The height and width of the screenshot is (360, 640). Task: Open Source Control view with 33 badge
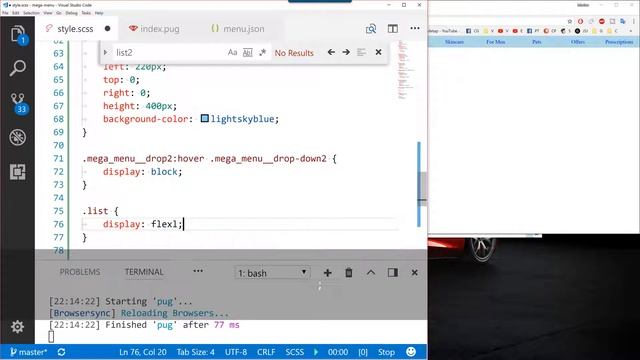18,103
